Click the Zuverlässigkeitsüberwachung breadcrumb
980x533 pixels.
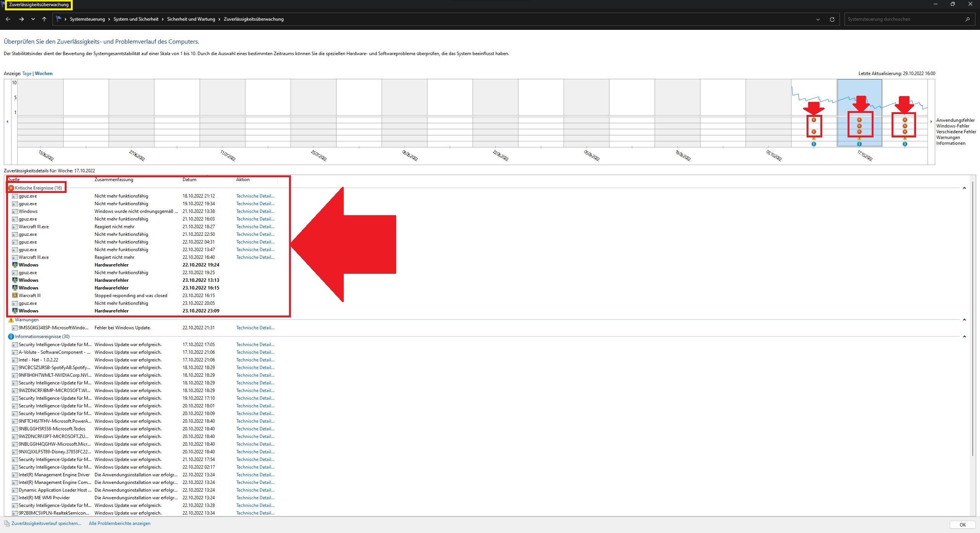pos(254,19)
